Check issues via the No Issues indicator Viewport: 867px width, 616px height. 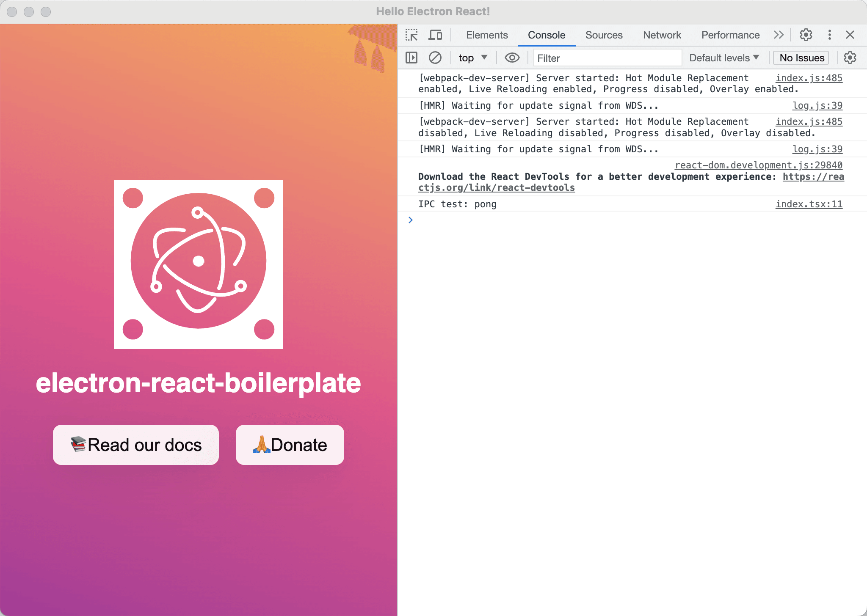801,58
